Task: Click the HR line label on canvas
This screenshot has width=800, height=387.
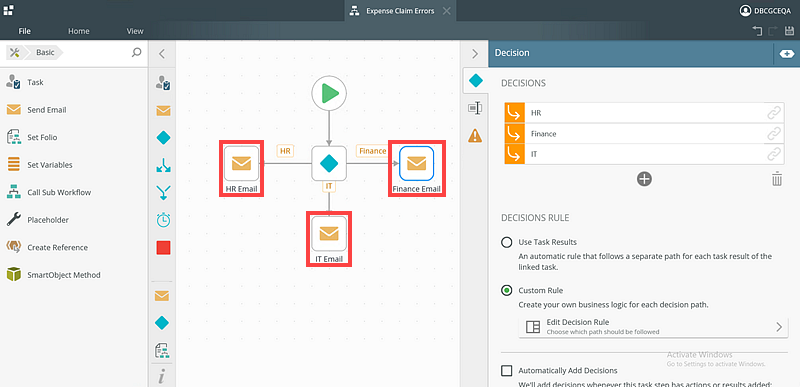Action: pos(285,151)
